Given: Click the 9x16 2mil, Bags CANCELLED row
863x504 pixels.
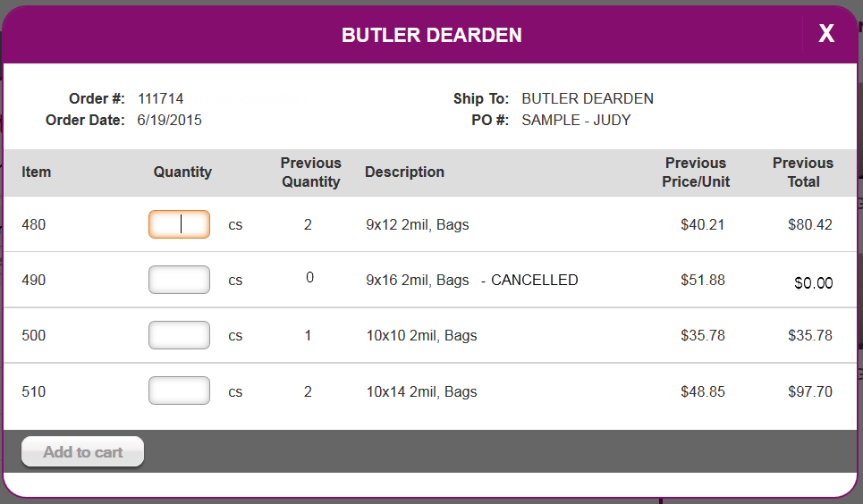Looking at the screenshot, I should coord(430,280).
